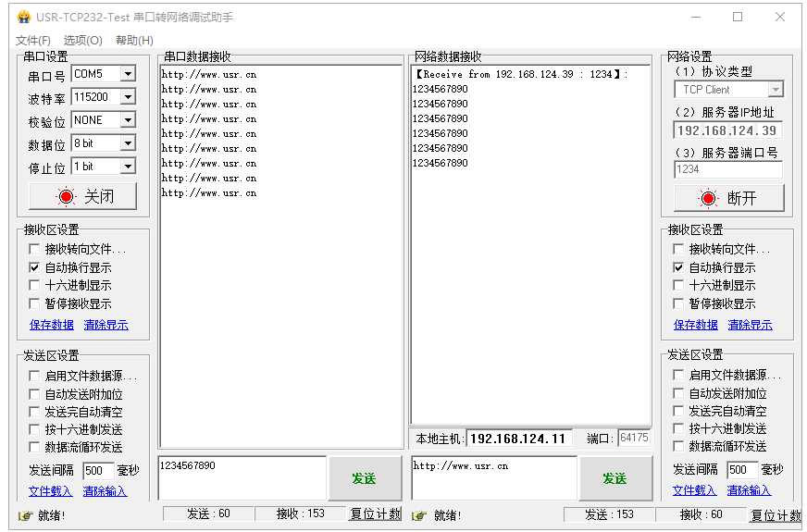Click the 服务器IP地址 192.168.124.39 field

pyautogui.click(x=727, y=130)
